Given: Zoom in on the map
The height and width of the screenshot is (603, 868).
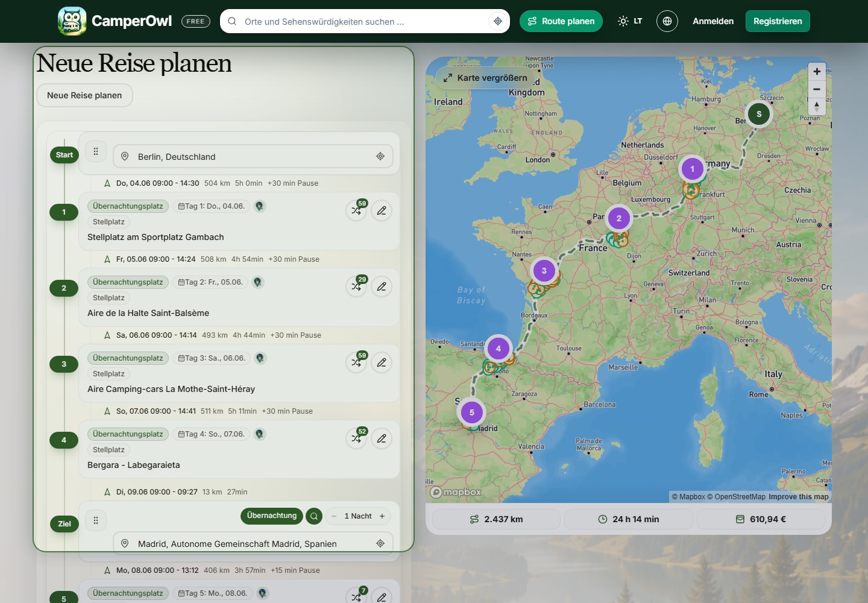Looking at the screenshot, I should [817, 72].
